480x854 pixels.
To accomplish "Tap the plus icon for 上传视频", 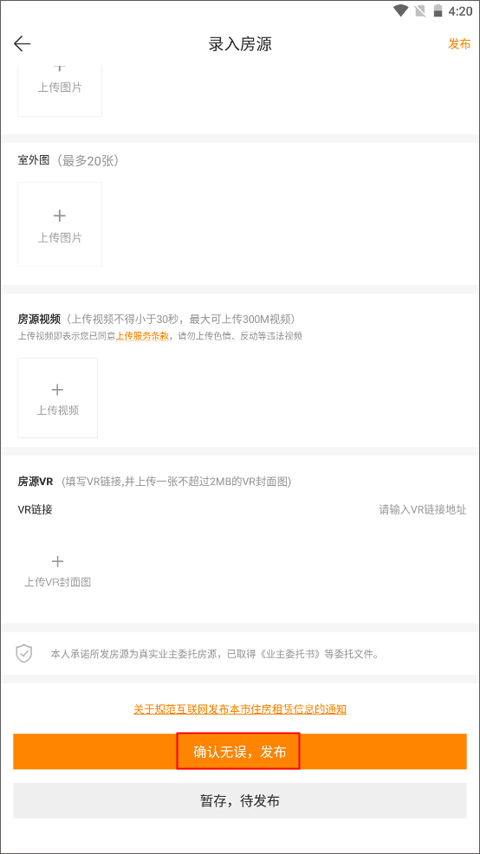I will (x=57, y=389).
